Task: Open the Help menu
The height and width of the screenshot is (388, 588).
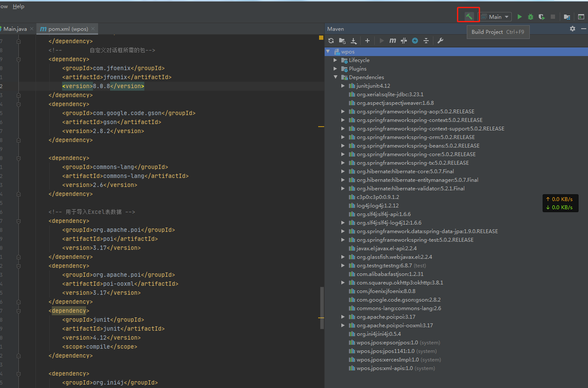Action: [x=18, y=6]
